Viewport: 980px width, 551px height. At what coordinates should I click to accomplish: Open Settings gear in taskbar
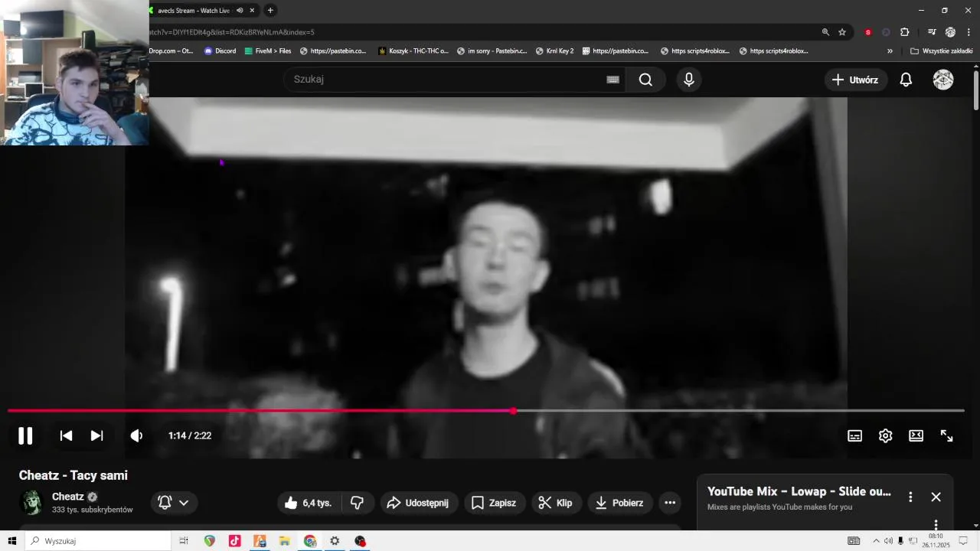coord(335,541)
